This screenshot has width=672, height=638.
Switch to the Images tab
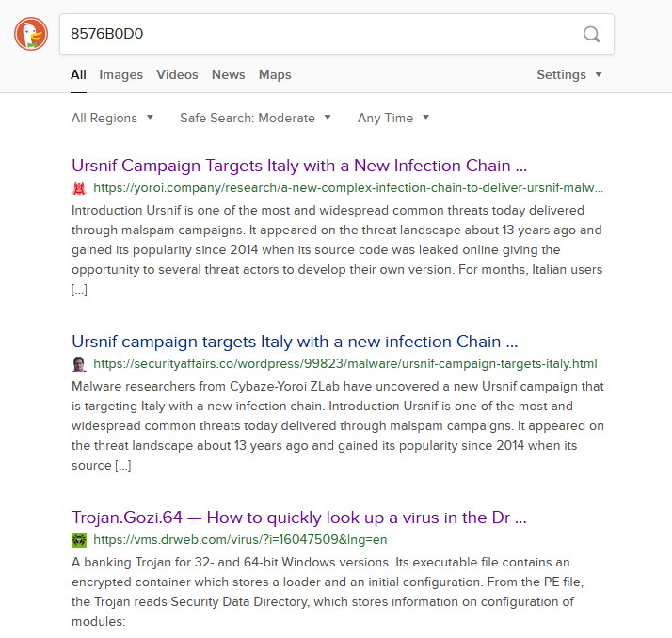pyautogui.click(x=120, y=74)
